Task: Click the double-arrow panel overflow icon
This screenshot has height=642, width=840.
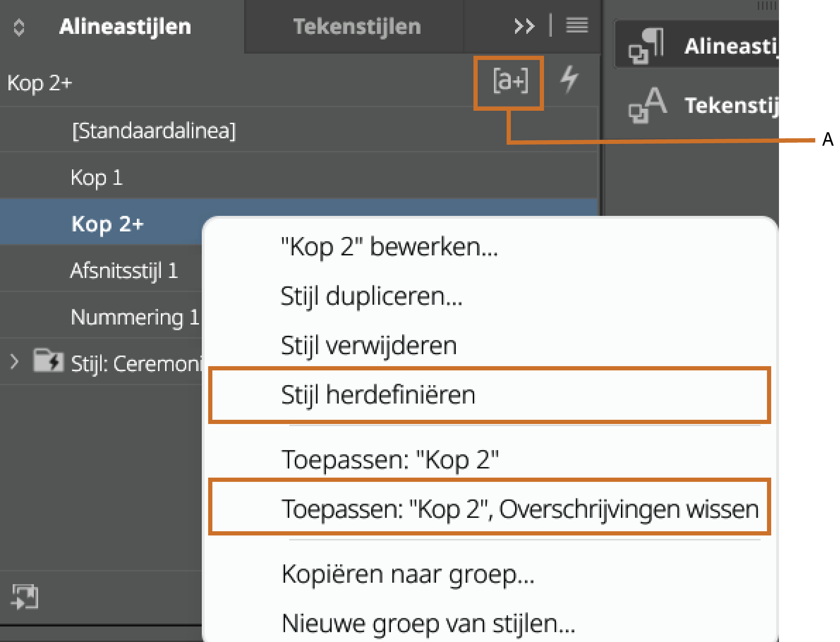Action: [x=524, y=26]
